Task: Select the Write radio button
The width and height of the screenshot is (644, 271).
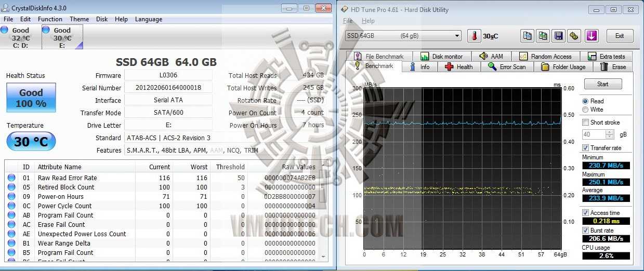Action: point(586,110)
